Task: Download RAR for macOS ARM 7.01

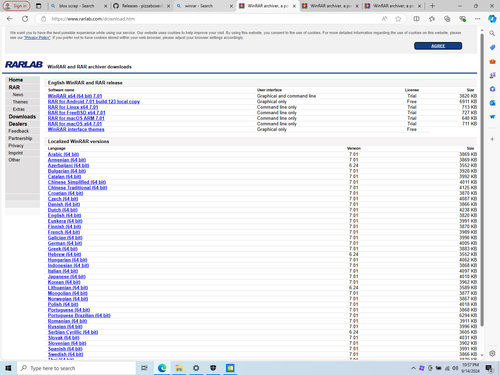Action: pos(76,118)
